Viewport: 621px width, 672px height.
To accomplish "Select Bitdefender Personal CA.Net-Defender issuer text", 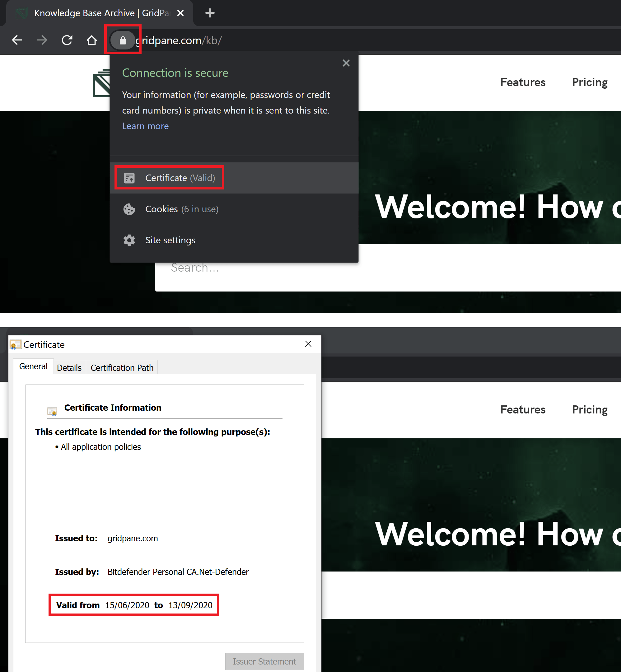I will tap(178, 572).
